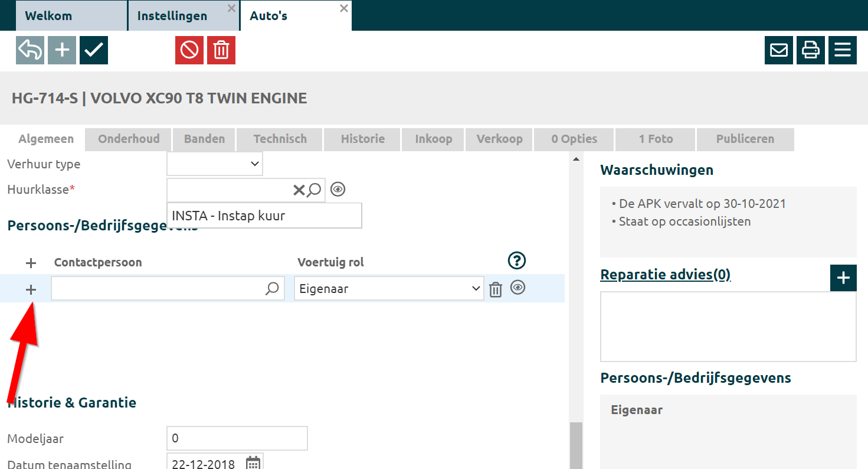The image size is (868, 469).
Task: Open the hamburger menu icon
Action: click(843, 50)
